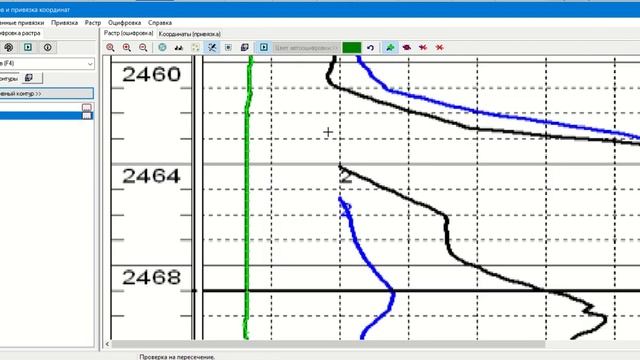Toggle the highlighted crossed-tools icon
640x360 pixels.
coord(212,47)
